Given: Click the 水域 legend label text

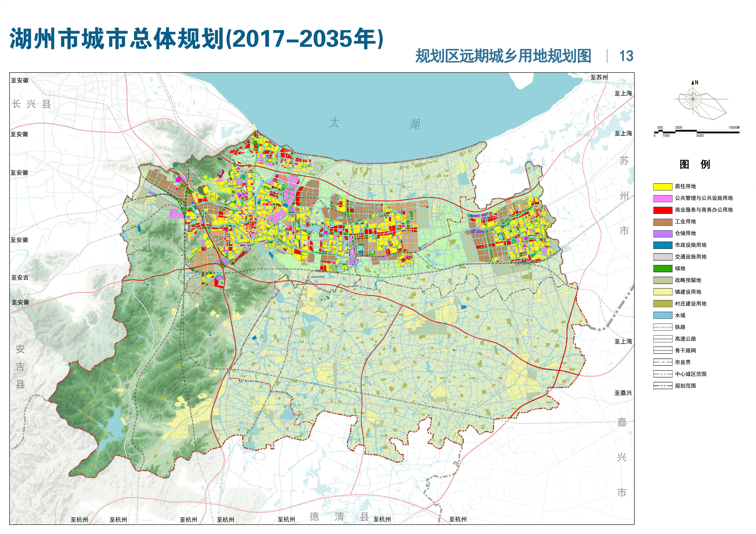Looking at the screenshot, I should 680,316.
